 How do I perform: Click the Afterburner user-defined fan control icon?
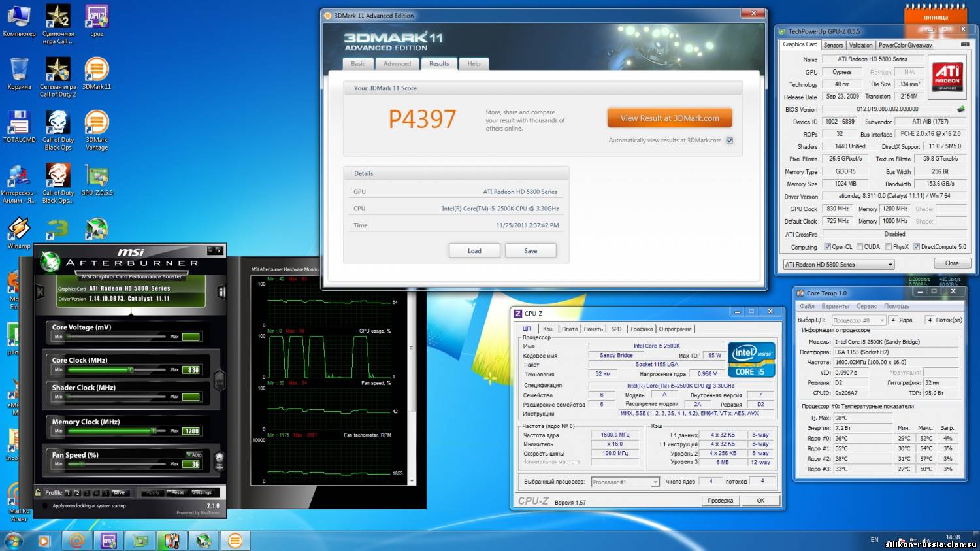click(220, 460)
